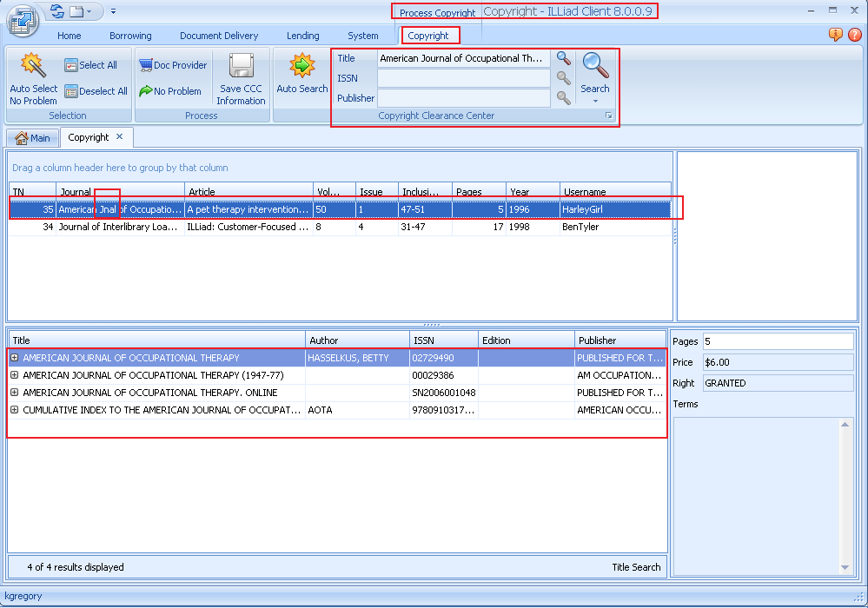Select the Journal of Interlibrary Loan request row
868x608 pixels.
pyautogui.click(x=261, y=227)
